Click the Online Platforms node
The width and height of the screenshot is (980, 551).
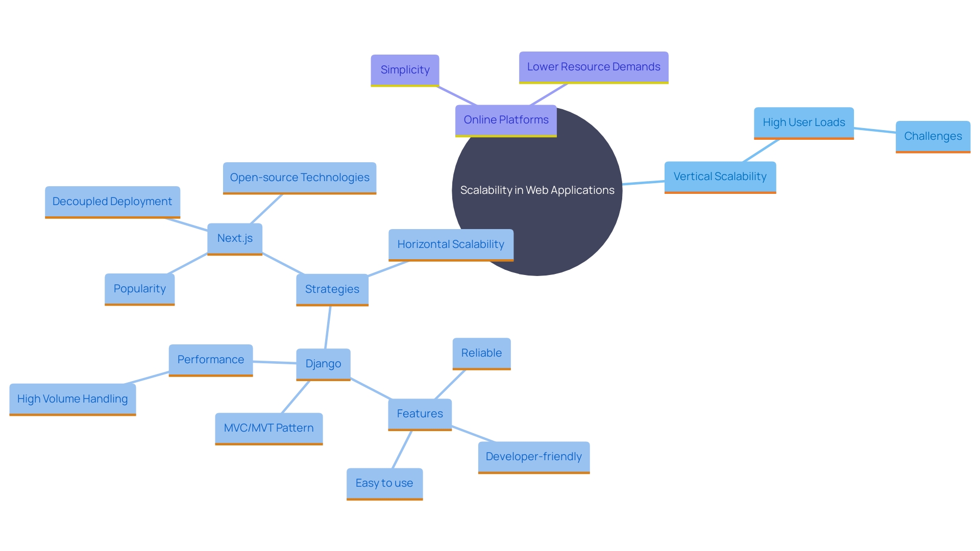pyautogui.click(x=506, y=120)
